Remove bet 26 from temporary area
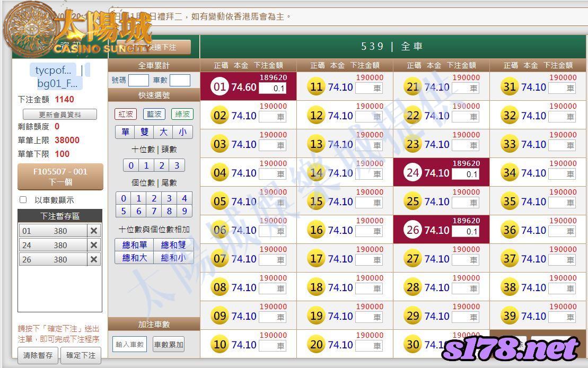The height and width of the screenshot is (368, 588). pos(94,259)
